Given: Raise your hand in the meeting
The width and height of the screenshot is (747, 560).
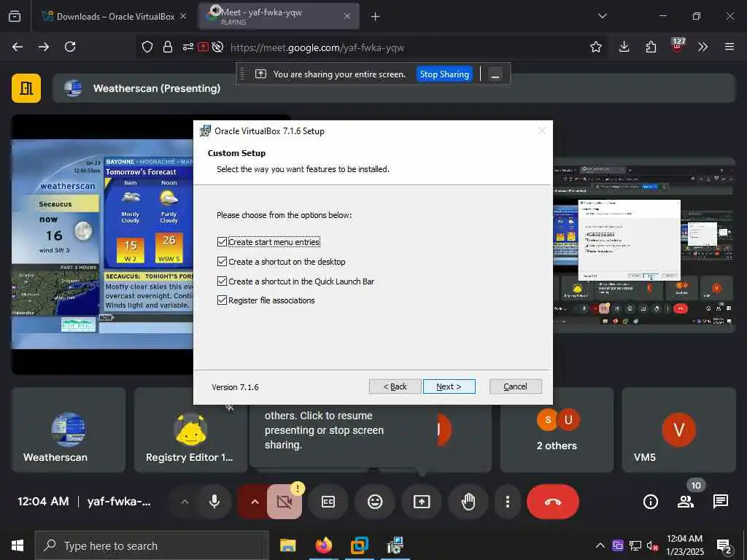Looking at the screenshot, I should [468, 502].
